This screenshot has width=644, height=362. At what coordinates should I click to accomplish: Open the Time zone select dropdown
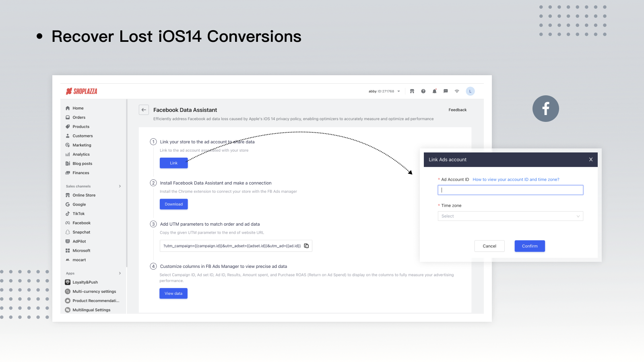(x=510, y=216)
